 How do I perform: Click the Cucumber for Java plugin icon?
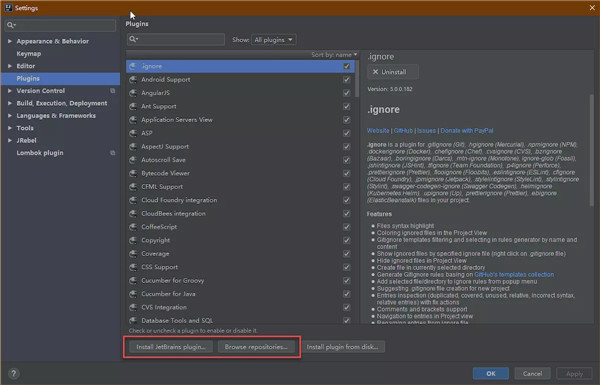[133, 294]
